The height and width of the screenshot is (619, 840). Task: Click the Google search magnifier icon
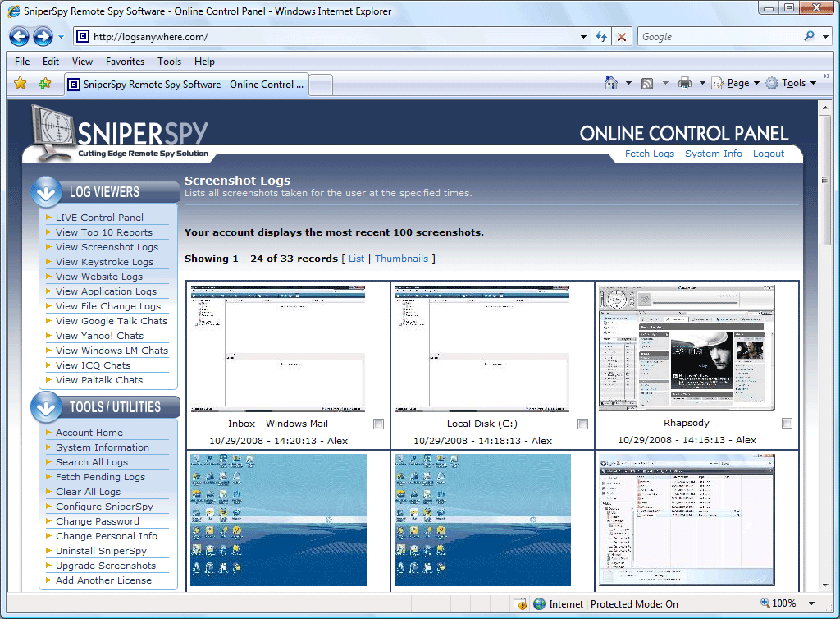tap(810, 36)
